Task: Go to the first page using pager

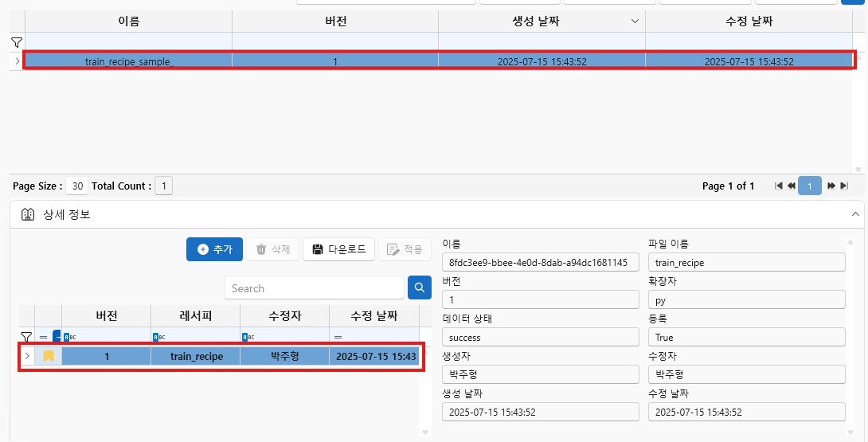Action: [x=779, y=186]
